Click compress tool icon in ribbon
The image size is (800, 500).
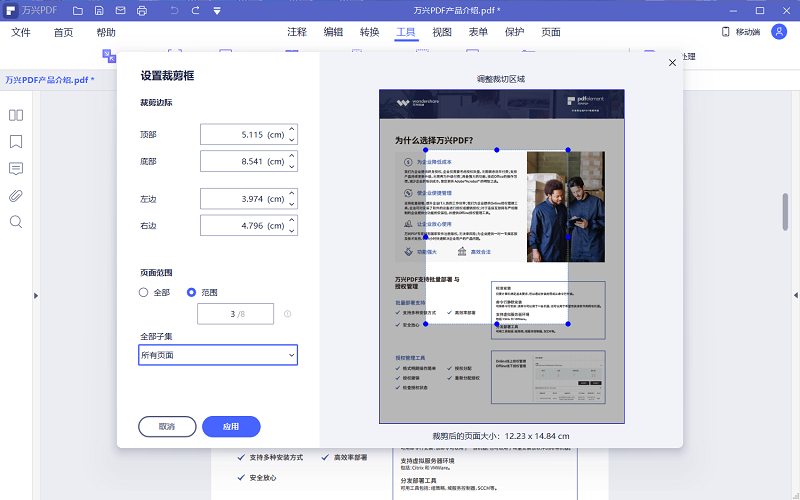109,56
